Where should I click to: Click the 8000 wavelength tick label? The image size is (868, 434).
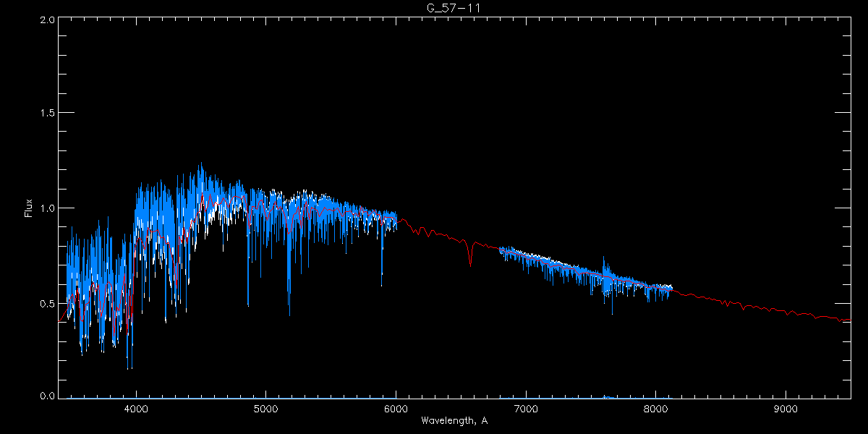tap(656, 409)
